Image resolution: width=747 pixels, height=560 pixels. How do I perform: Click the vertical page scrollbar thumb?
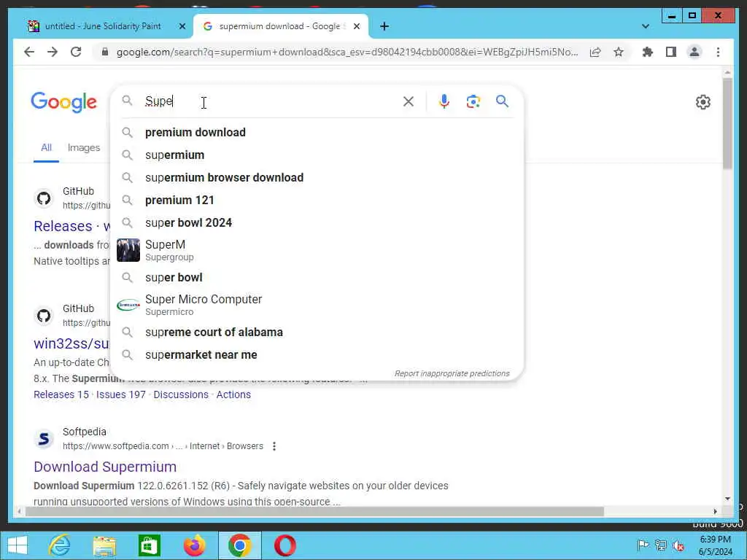coord(727,123)
